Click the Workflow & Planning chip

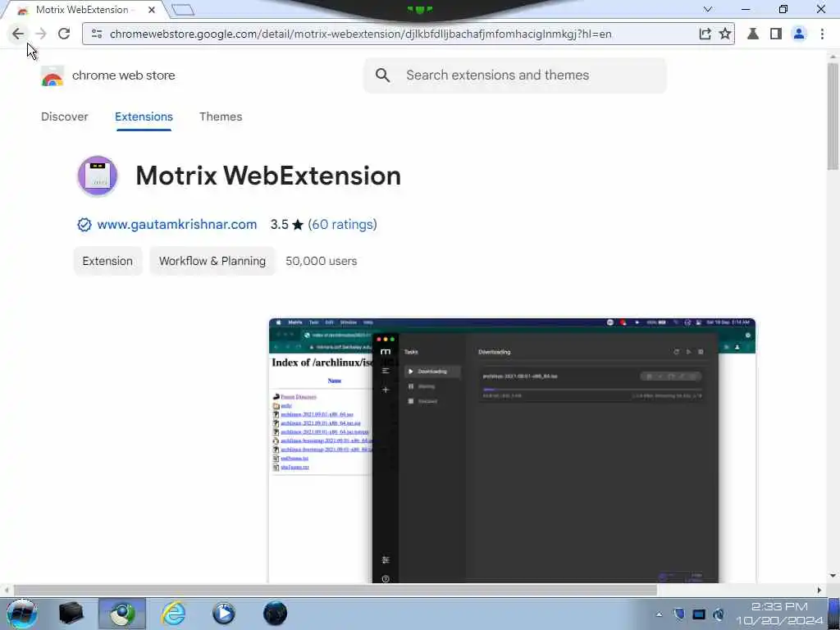(212, 261)
